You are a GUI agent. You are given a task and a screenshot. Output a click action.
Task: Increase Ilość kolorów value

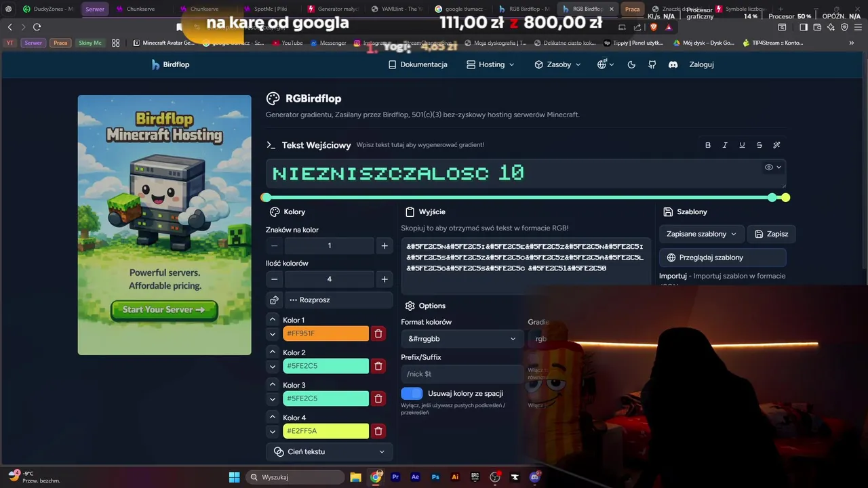384,279
